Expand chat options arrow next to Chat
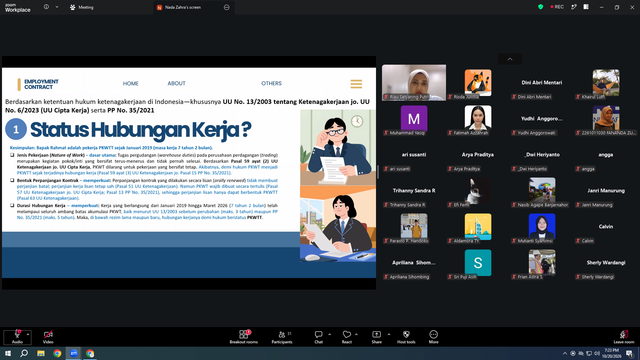Image resolution: width=640 pixels, height=360 pixels. click(x=329, y=334)
